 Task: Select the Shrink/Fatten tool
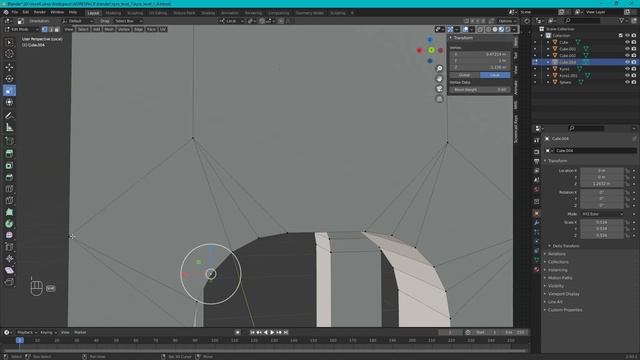(9, 258)
